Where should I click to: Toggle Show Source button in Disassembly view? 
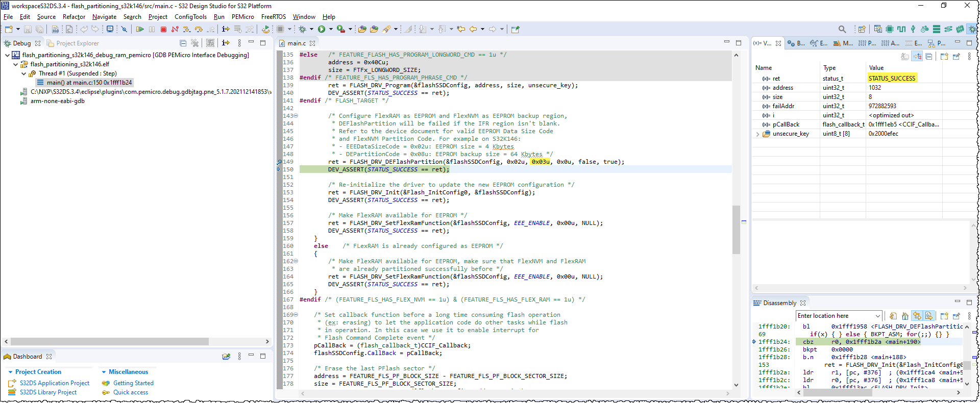(x=928, y=316)
